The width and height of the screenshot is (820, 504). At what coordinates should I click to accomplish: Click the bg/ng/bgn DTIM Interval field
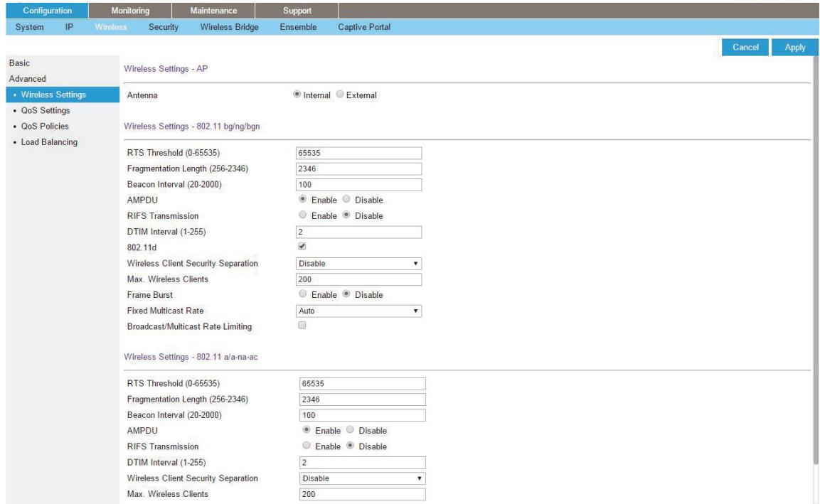pos(358,232)
